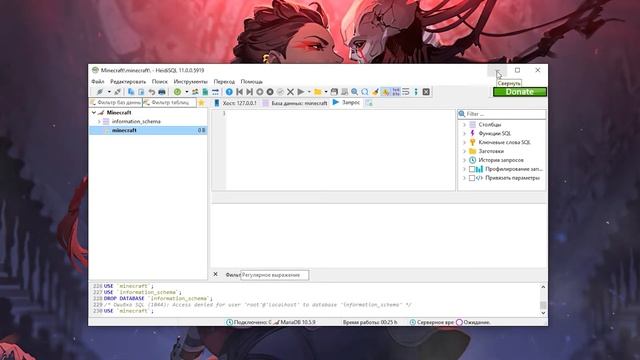
Task: Open the dropdown beside the folder icon
Action: point(326,92)
